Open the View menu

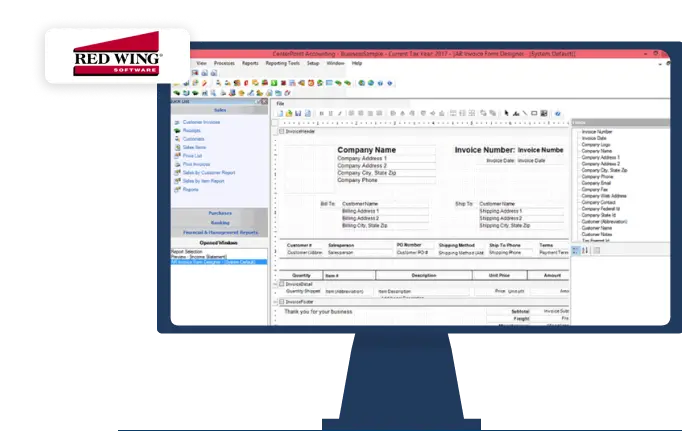[x=201, y=63]
